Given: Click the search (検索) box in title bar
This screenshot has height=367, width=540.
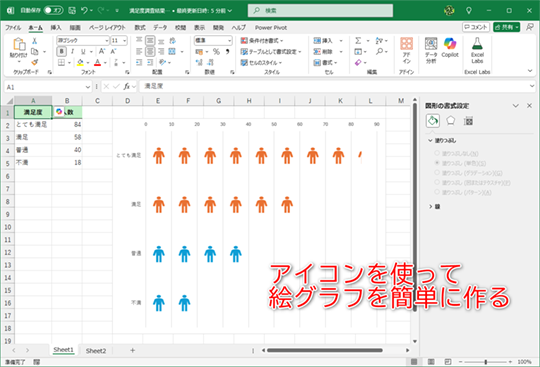Looking at the screenshot, I should tap(320, 11).
